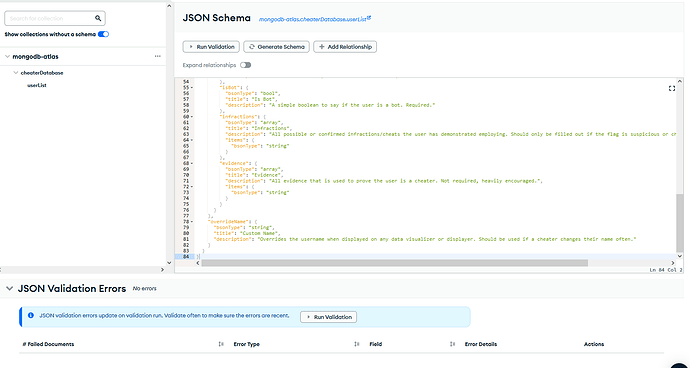Click the fullscreen icon in schema editor
The width and height of the screenshot is (690, 368).
tap(672, 88)
